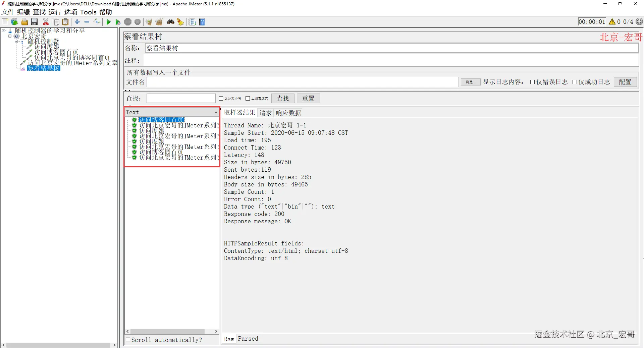Open Help with question mark icon
This screenshot has width=644, height=348.
click(x=202, y=22)
